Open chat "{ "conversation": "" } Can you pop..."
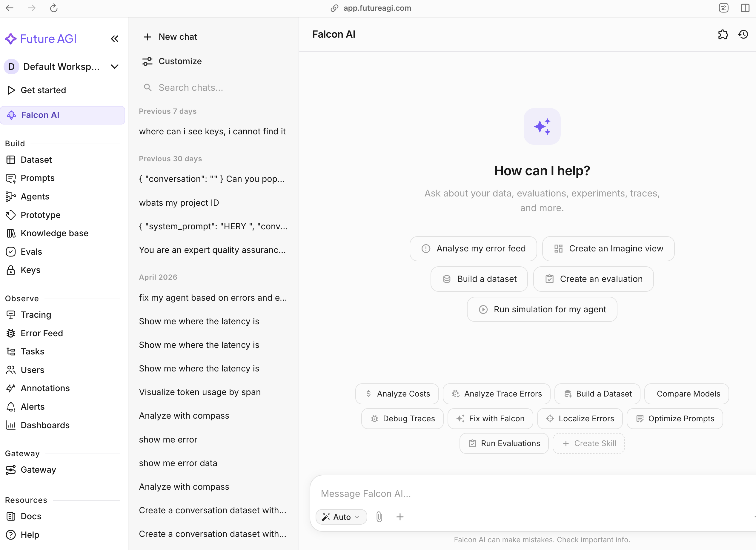This screenshot has height=550, width=756. (x=212, y=179)
